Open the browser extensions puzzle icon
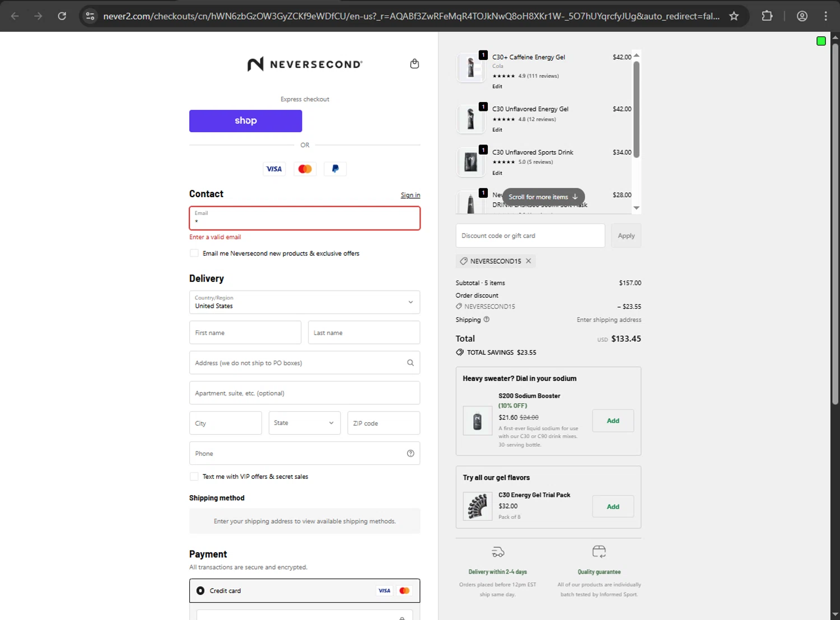Viewport: 840px width, 620px height. pos(767,16)
